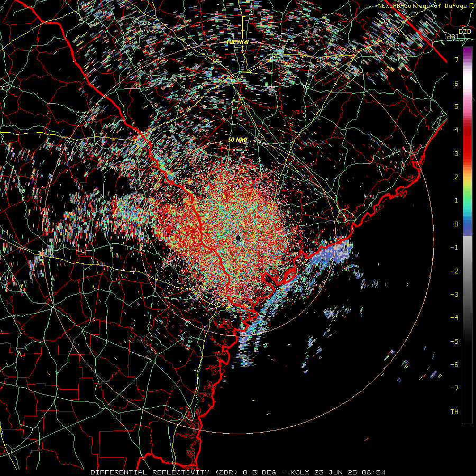Click the "-3" tick label on color scale
Image resolution: width=476 pixels, height=476 pixels.
pyautogui.click(x=454, y=294)
